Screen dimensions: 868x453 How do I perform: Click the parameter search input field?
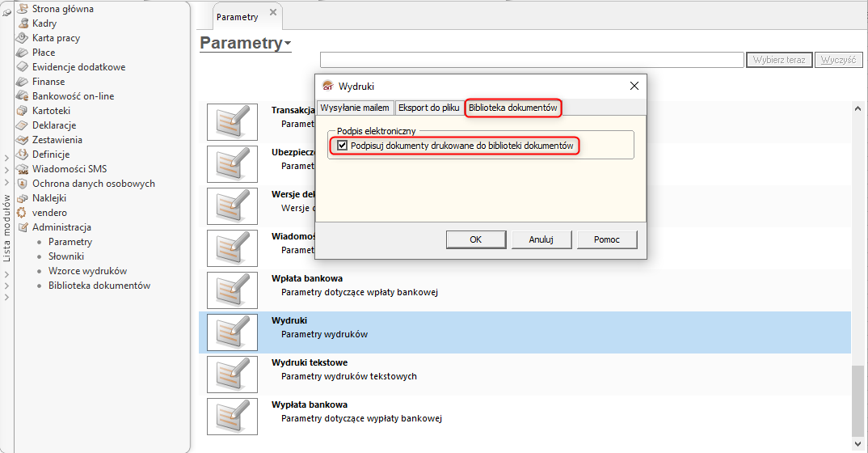532,60
